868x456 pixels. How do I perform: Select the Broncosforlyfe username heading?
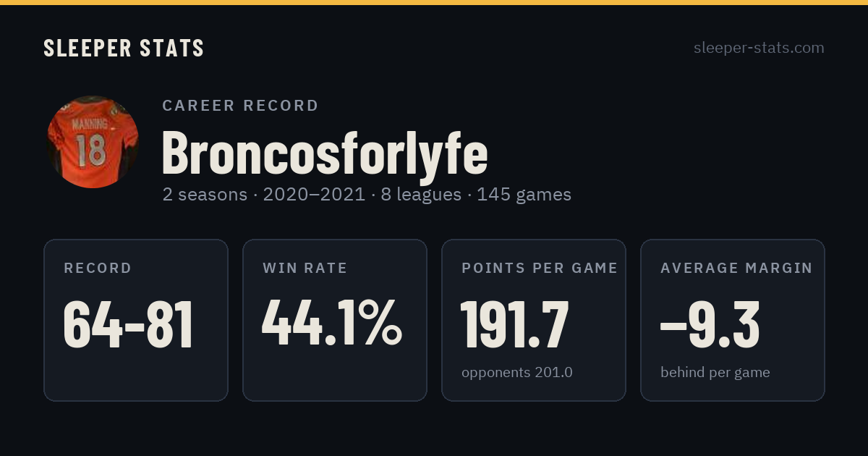pyautogui.click(x=325, y=152)
